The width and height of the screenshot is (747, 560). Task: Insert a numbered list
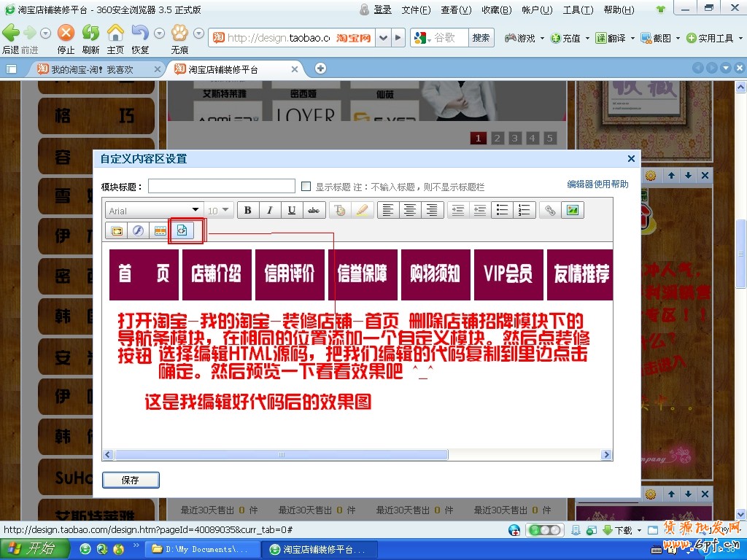pos(524,210)
